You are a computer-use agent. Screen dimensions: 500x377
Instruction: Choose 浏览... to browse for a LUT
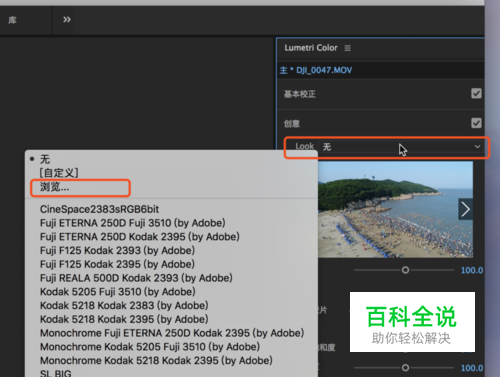55,187
